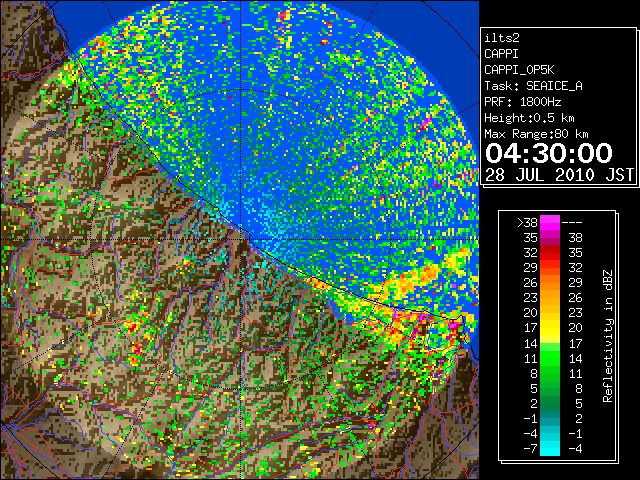Click the 04:30:00 timestamp
Image resolution: width=640 pixels, height=480 pixels.
(x=549, y=153)
